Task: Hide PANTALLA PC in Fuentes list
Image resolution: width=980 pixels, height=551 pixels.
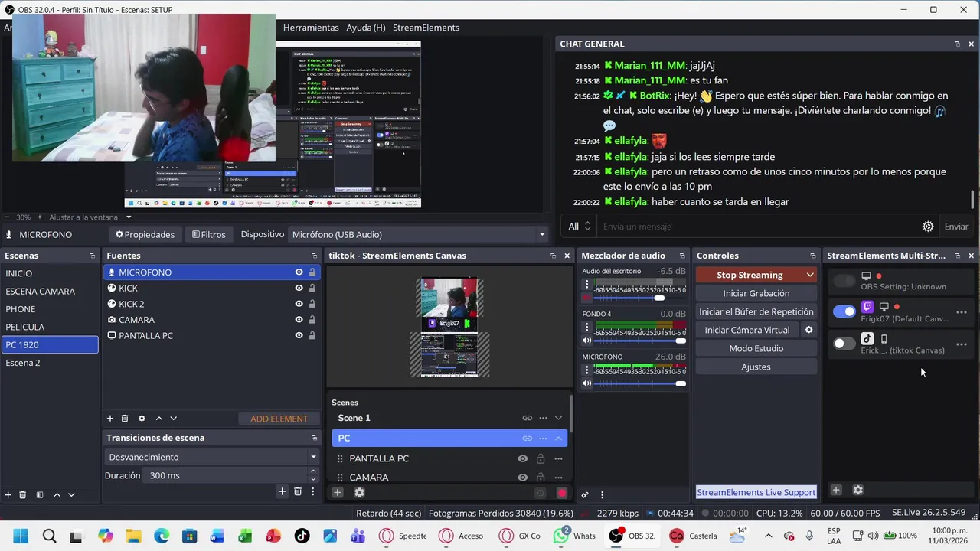Action: tap(299, 335)
